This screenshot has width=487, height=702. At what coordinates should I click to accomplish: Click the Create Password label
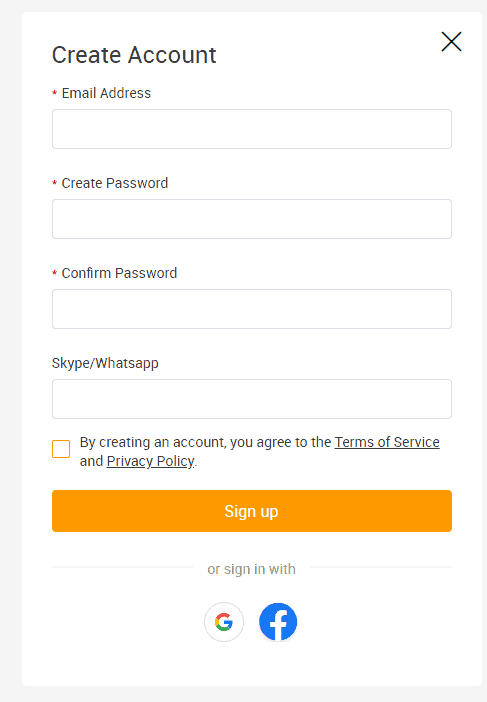(115, 183)
